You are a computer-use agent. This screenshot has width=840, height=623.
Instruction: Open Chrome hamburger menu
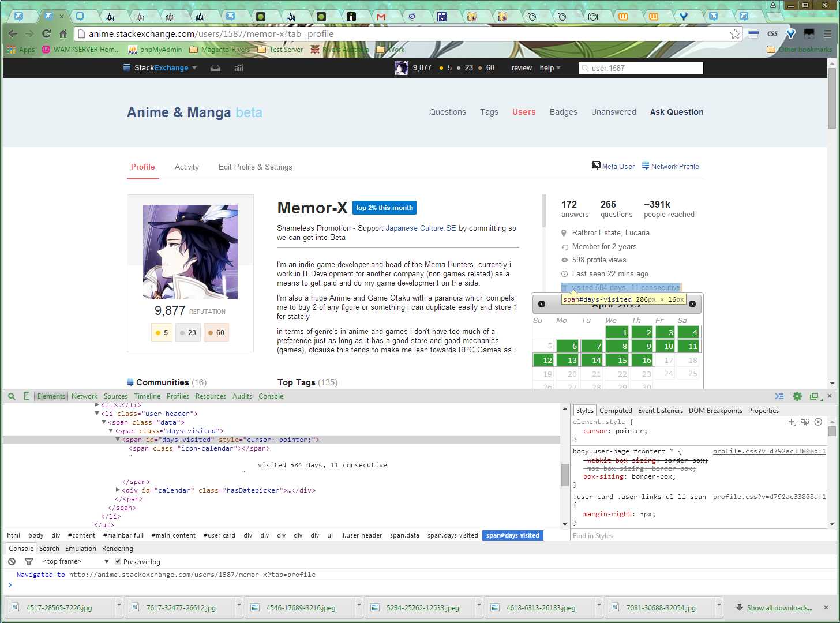[x=827, y=34]
